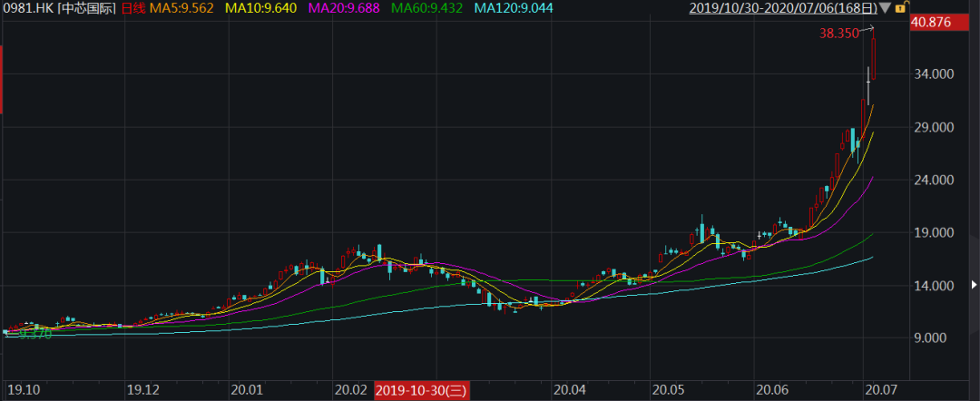980x401 pixels.
Task: Click the 19.12 label on time axis
Action: click(x=143, y=390)
